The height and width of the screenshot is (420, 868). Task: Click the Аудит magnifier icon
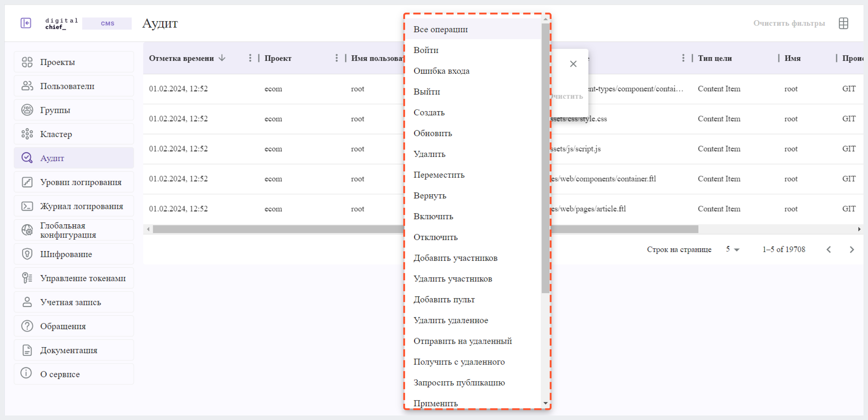point(27,157)
